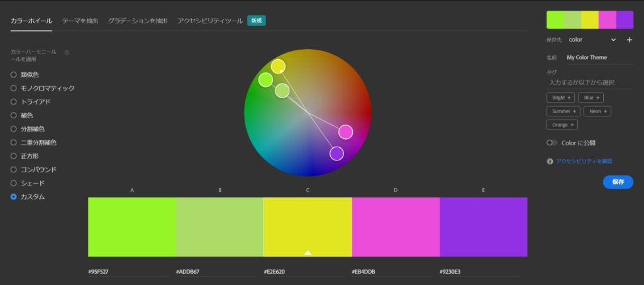Open the 保存先 color library dropdown
Viewport: 644px width, 285px height.
coord(592,40)
